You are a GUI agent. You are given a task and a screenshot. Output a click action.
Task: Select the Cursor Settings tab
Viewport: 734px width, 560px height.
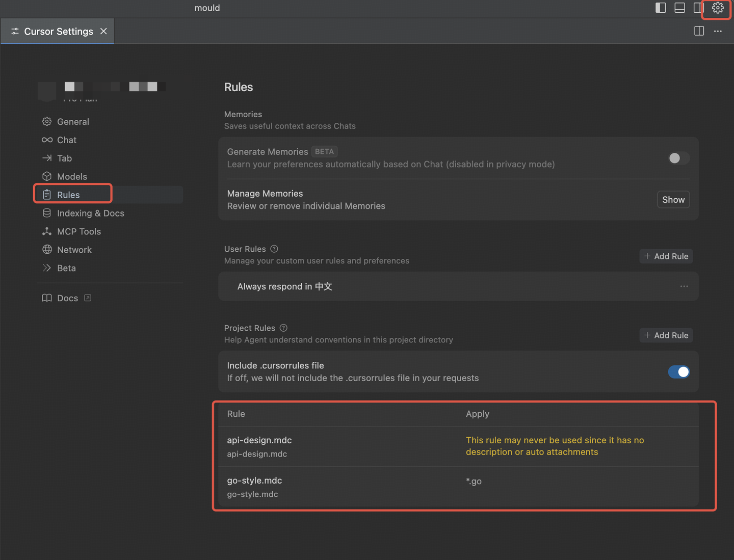tap(58, 31)
